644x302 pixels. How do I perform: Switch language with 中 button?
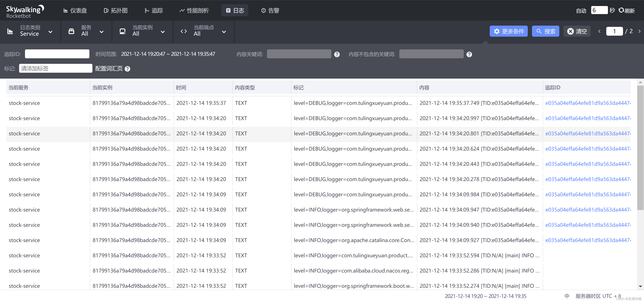point(567,296)
